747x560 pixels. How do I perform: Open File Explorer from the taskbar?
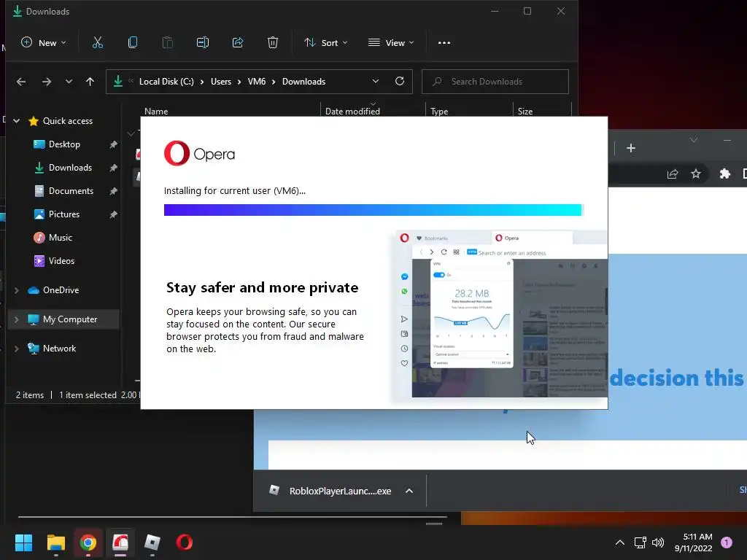coord(55,542)
